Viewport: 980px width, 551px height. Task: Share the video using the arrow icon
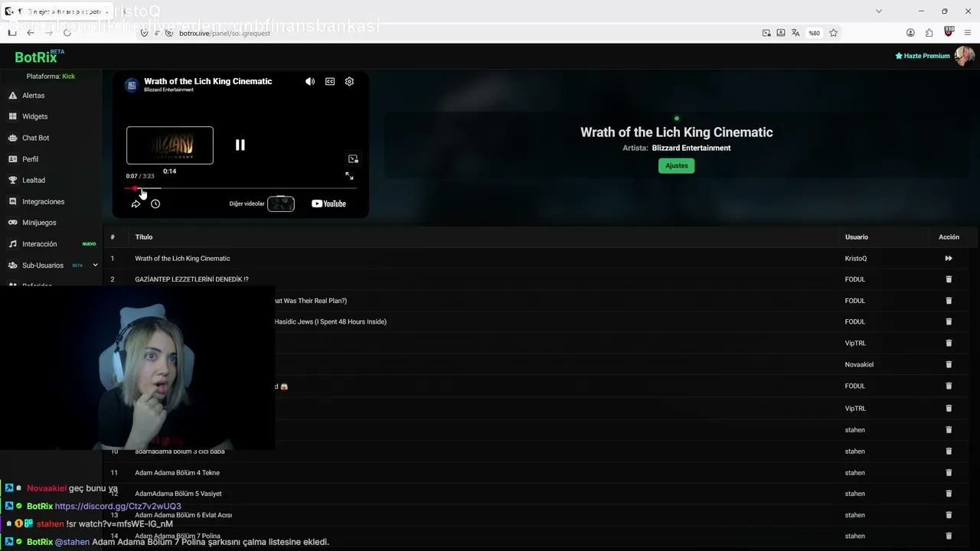136,204
